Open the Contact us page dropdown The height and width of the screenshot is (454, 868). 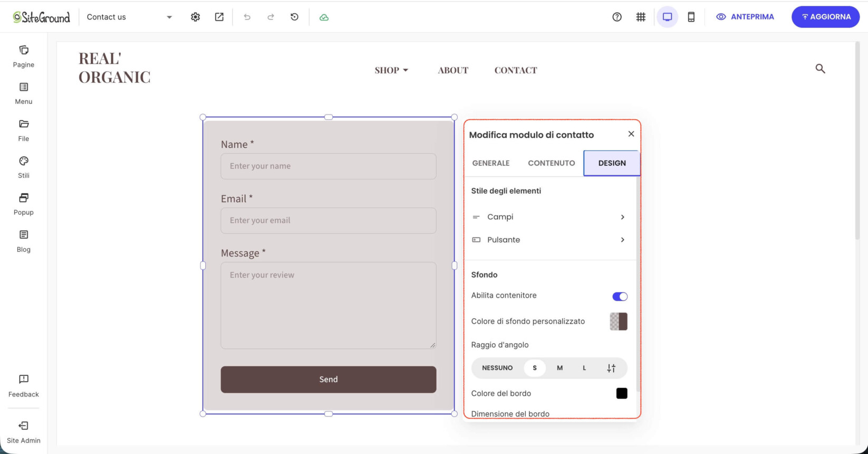point(130,17)
